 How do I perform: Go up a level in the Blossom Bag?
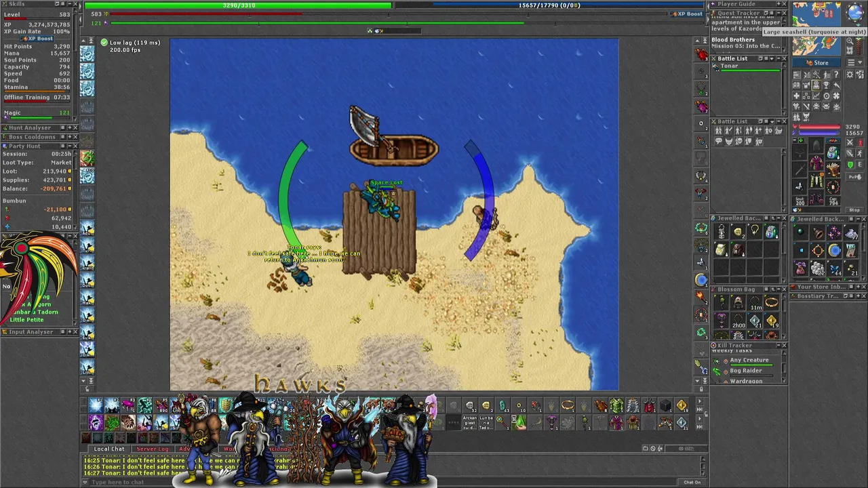[773, 289]
